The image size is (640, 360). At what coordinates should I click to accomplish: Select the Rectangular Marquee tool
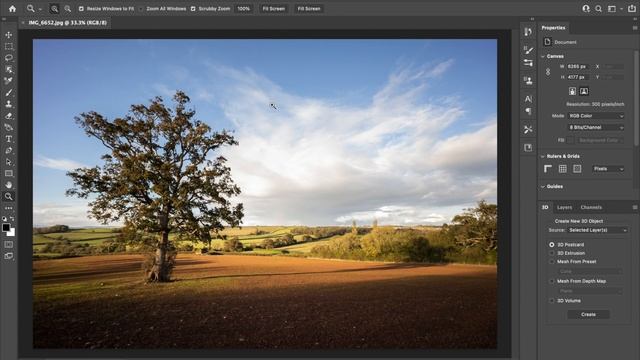click(x=9, y=47)
